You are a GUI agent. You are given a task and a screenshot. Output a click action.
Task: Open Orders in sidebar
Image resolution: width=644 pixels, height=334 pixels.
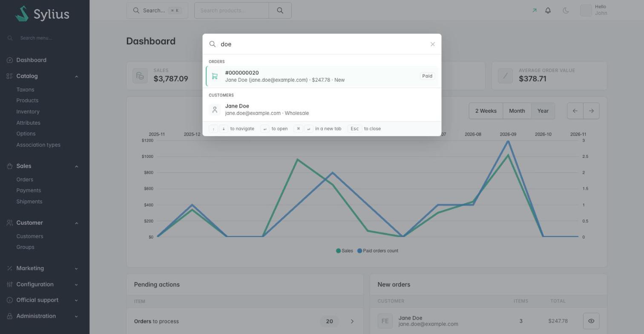25,180
